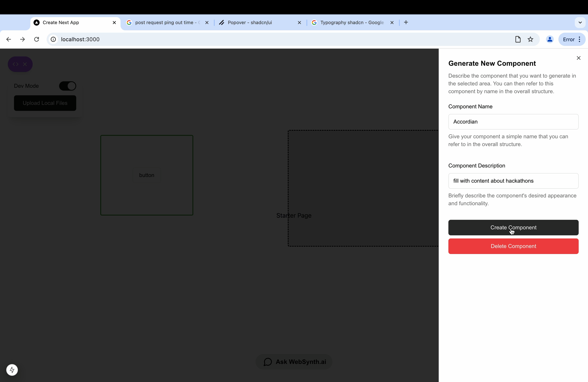Open a new browser tab
The height and width of the screenshot is (382, 588).
tap(406, 23)
